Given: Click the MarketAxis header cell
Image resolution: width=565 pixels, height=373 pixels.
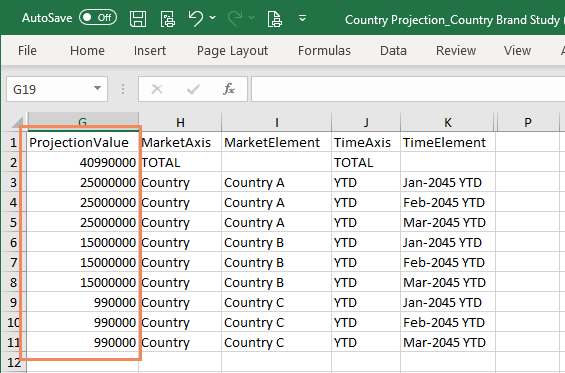Looking at the screenshot, I should pyautogui.click(x=180, y=142).
